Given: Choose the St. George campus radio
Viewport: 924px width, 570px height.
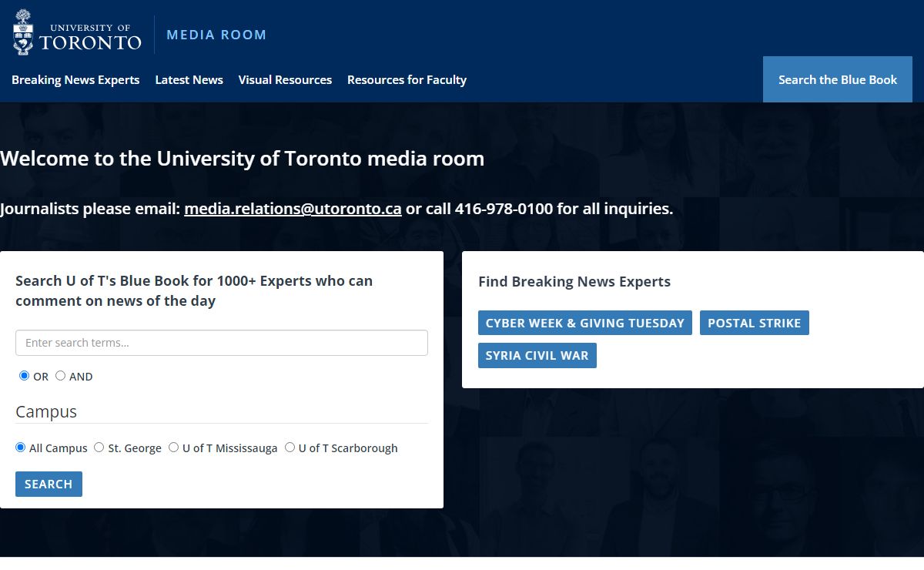Looking at the screenshot, I should click(x=99, y=448).
